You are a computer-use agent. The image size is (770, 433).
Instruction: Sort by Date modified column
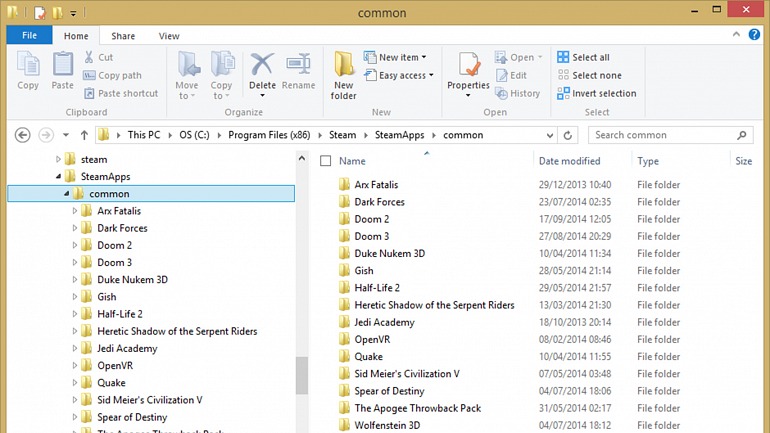[570, 161]
